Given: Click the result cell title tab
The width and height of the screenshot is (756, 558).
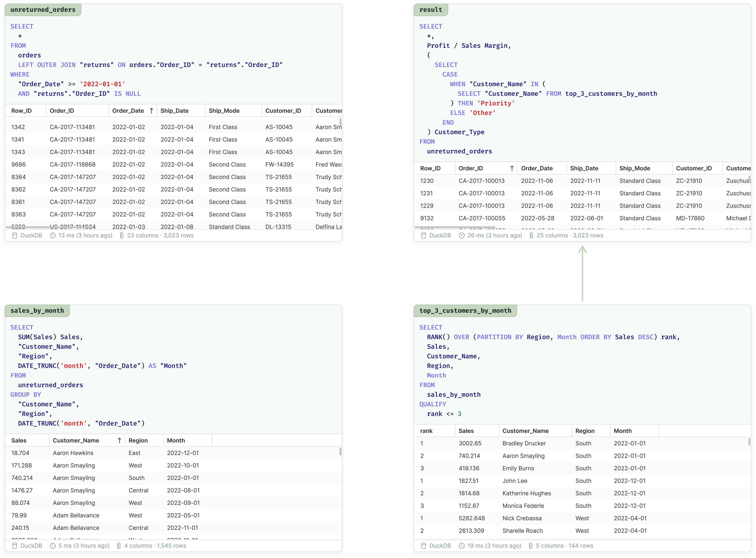Looking at the screenshot, I should click(430, 10).
